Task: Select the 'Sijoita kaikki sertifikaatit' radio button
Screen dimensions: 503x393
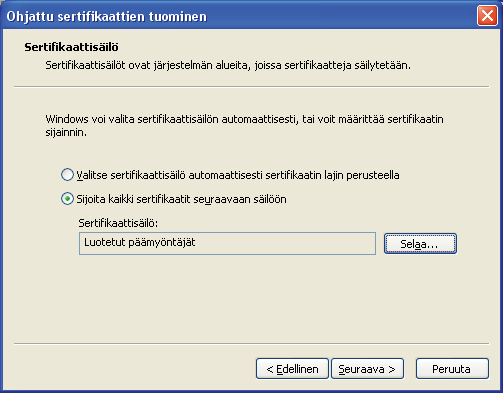Action: (x=67, y=199)
